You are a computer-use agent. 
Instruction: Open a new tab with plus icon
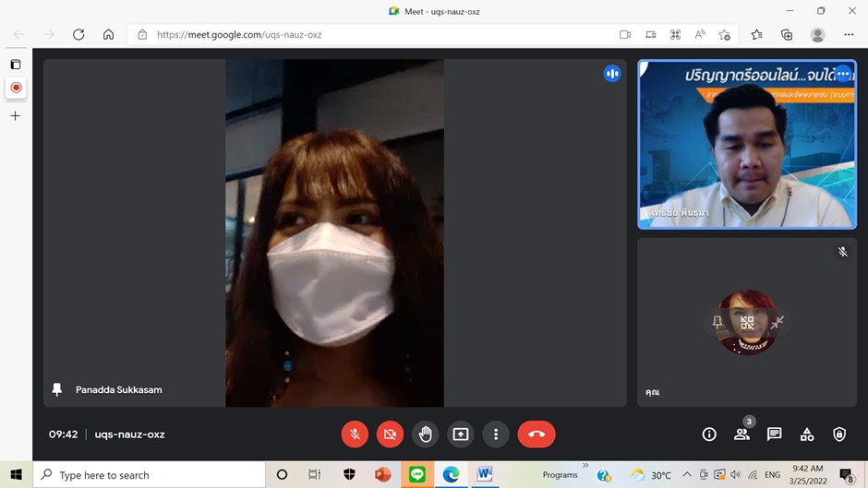coord(15,116)
